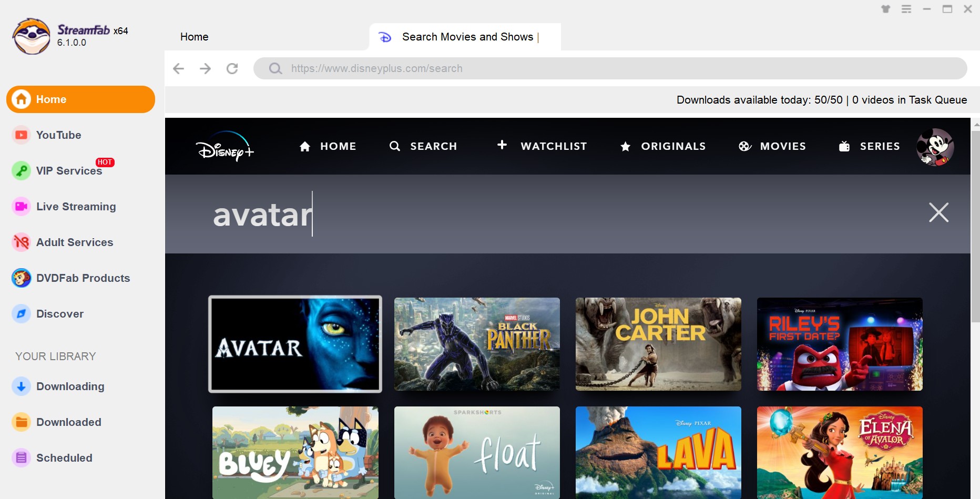Select the Search Movies and Shows tab
The image size is (980, 499).
pos(465,37)
